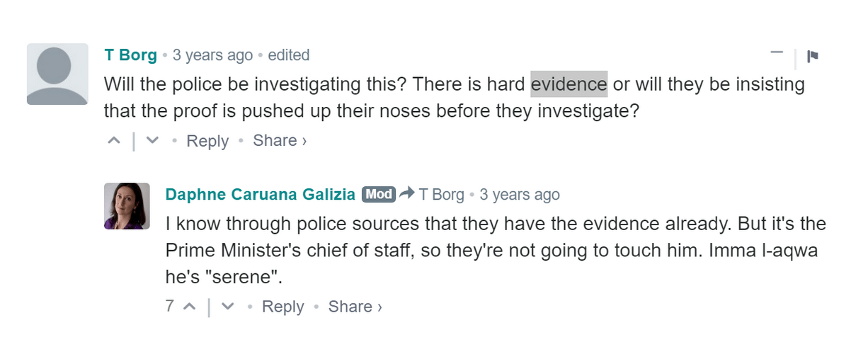Visit Daphne Caruana Galizia's profile name link

pos(261,194)
